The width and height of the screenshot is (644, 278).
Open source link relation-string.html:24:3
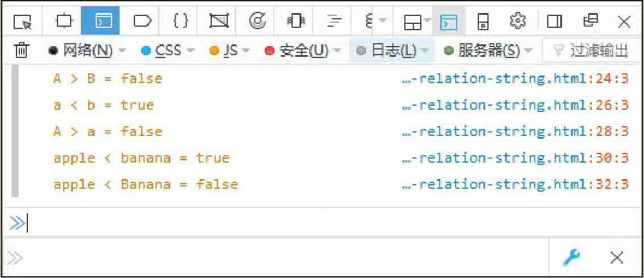tap(515, 78)
